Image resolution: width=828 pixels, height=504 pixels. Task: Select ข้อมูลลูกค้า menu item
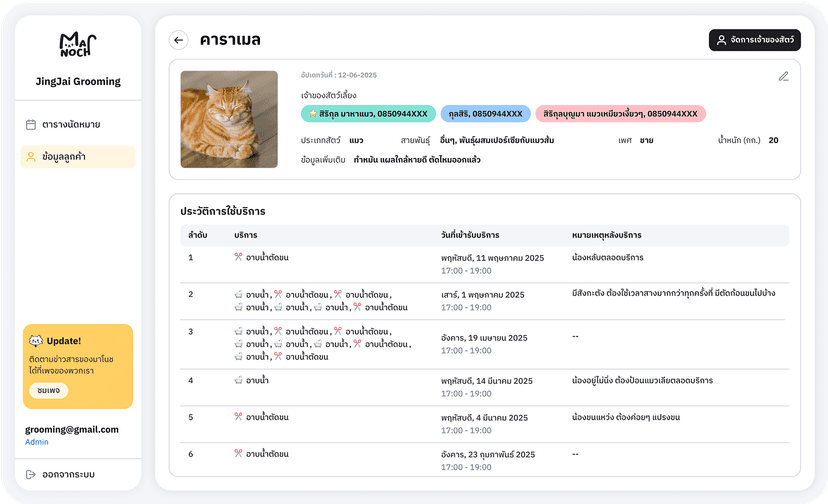(x=69, y=157)
